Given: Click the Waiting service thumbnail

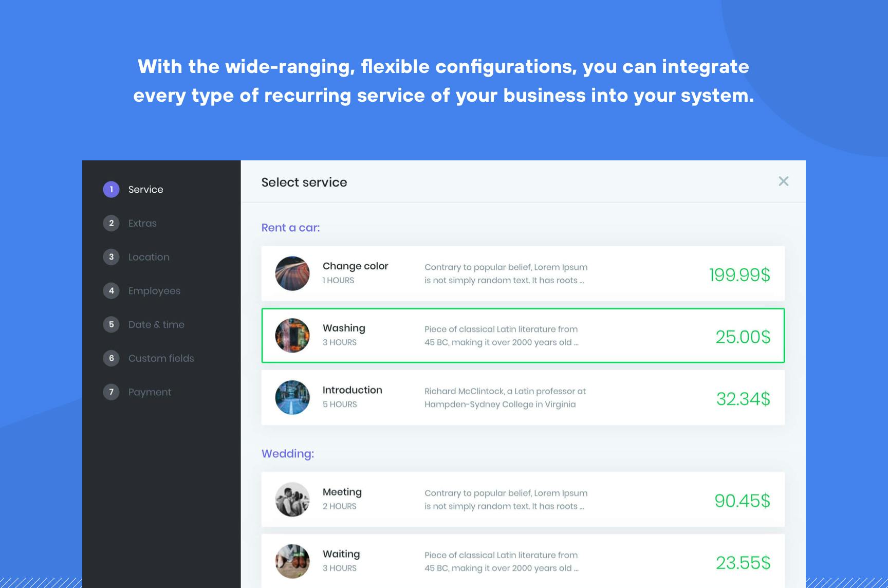Looking at the screenshot, I should (x=292, y=561).
